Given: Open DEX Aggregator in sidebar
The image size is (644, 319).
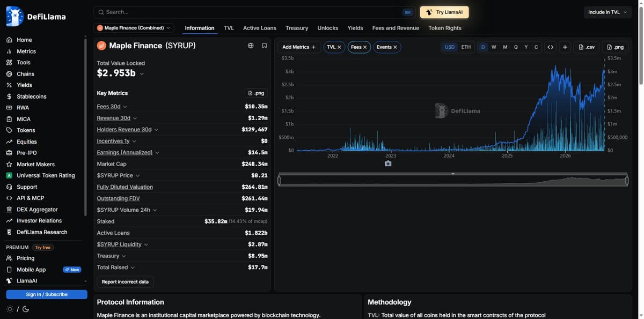Looking at the screenshot, I should 37,210.
